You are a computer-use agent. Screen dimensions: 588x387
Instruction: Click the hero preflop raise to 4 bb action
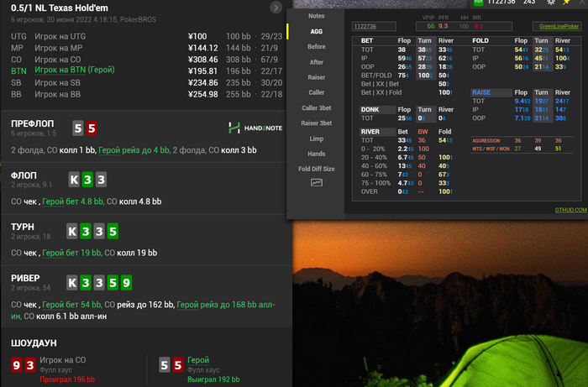coord(134,150)
